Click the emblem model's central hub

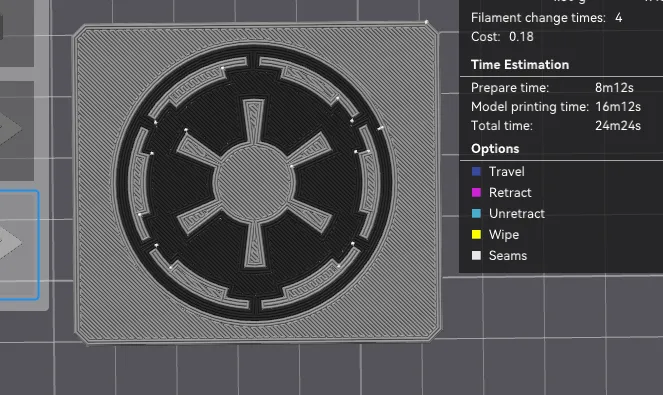tap(255, 182)
